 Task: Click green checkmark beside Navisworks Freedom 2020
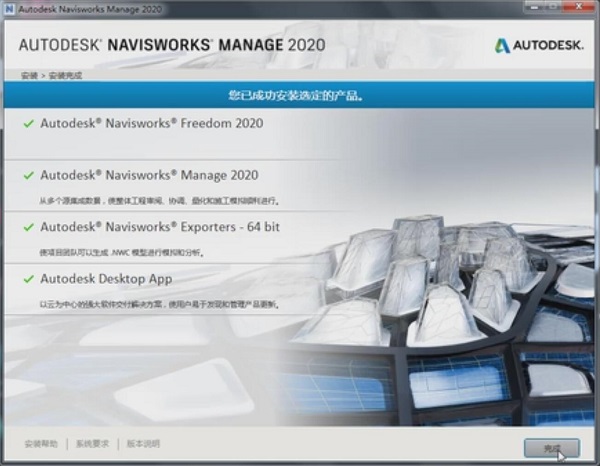(x=29, y=124)
